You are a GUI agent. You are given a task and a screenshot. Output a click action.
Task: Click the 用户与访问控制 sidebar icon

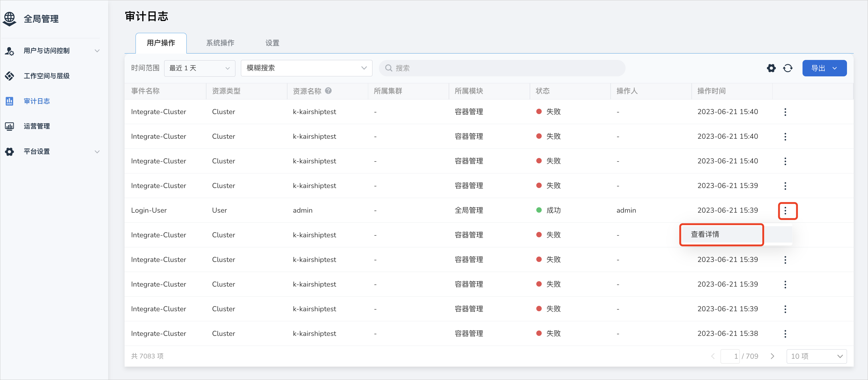(x=9, y=51)
